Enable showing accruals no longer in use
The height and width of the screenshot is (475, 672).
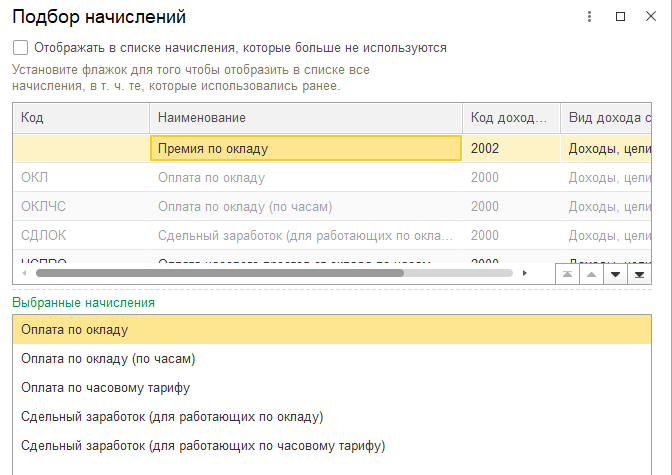pos(21,47)
